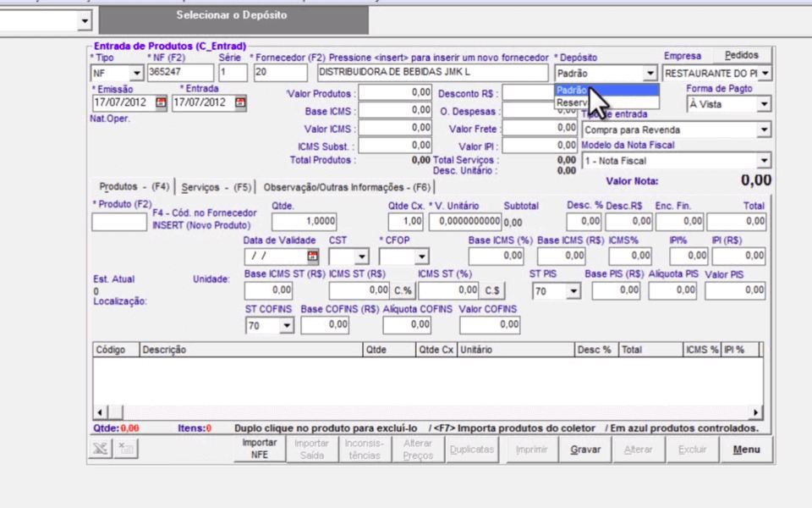This screenshot has height=508, width=812.
Task: Click the C.$ button
Action: pyautogui.click(x=492, y=290)
